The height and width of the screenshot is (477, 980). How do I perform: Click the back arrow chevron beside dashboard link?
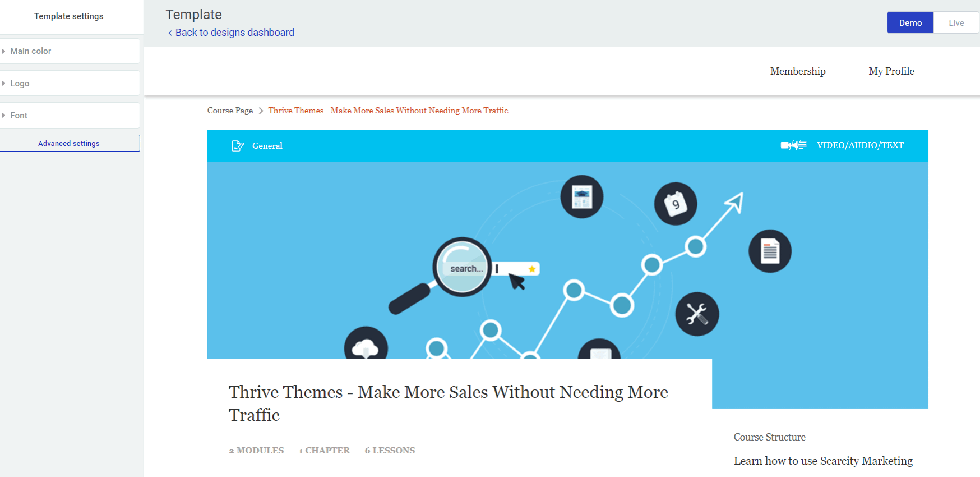(x=170, y=33)
